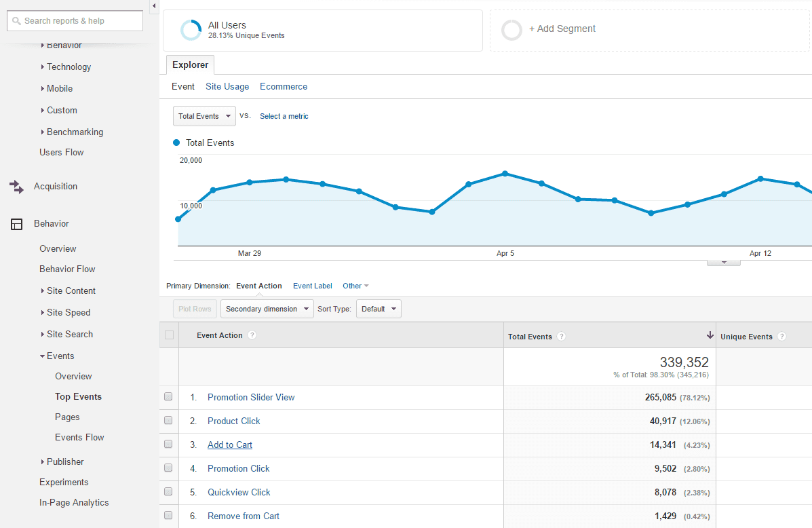Switch to the Site Usage tab
This screenshot has width=812, height=528.
(x=227, y=86)
